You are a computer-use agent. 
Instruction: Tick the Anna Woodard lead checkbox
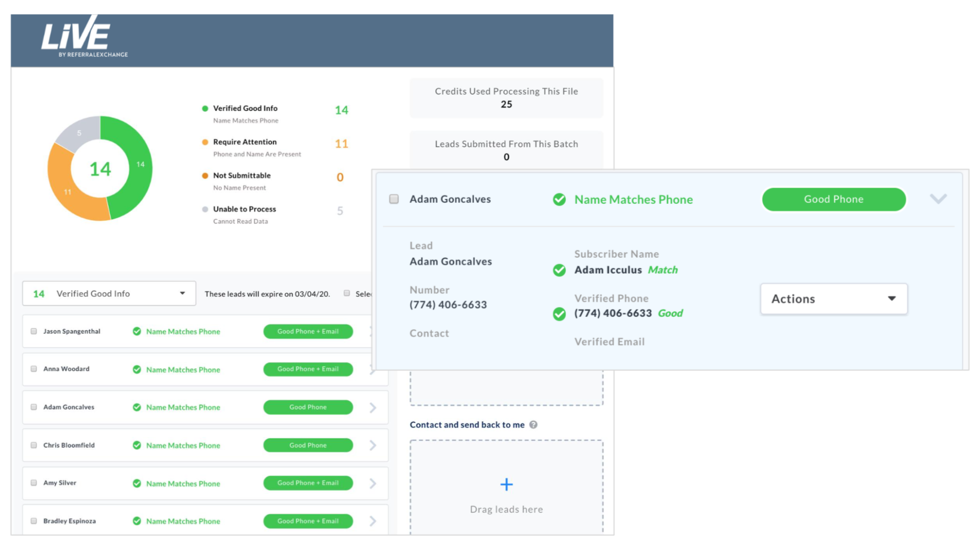coord(34,369)
